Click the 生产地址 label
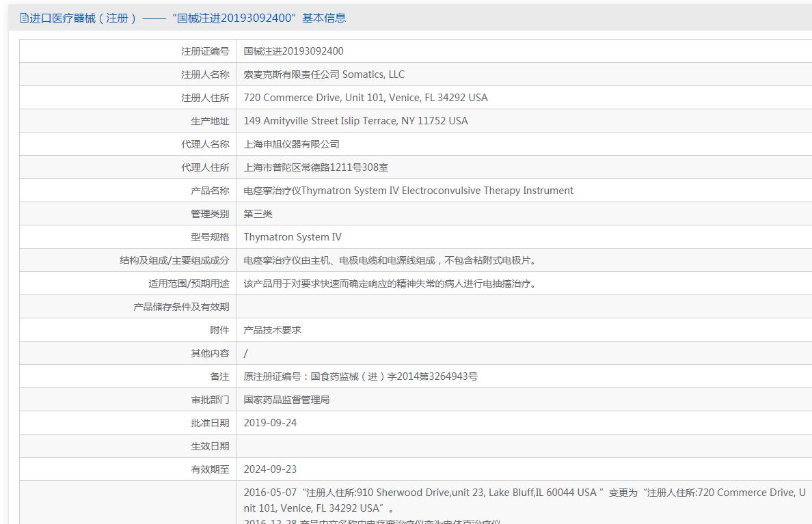This screenshot has height=524, width=812. 210,121
